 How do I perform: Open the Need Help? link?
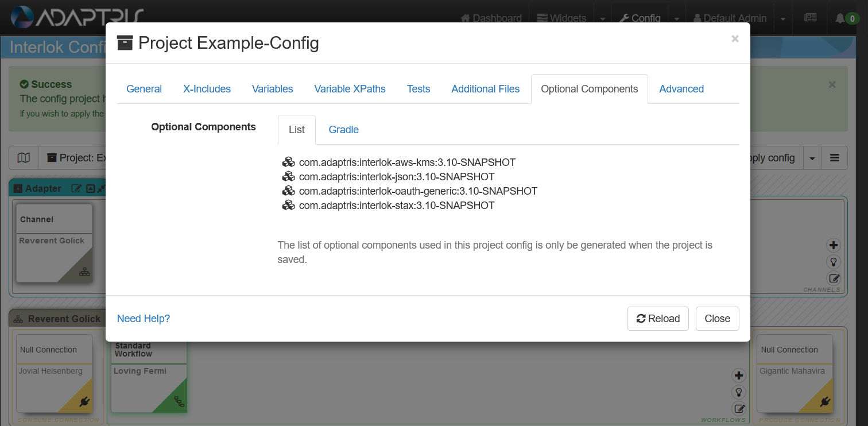click(144, 319)
